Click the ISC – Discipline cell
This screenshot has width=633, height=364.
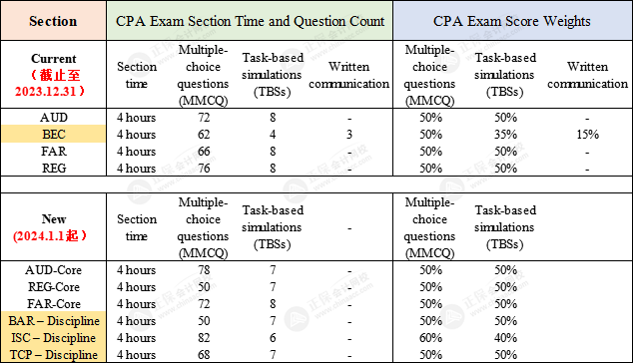click(53, 337)
